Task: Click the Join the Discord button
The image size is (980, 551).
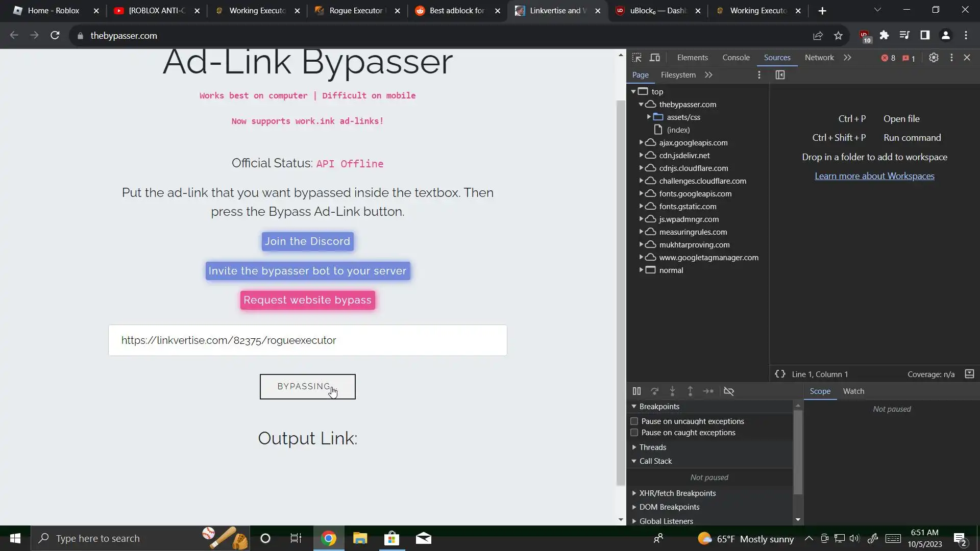Action: click(307, 241)
